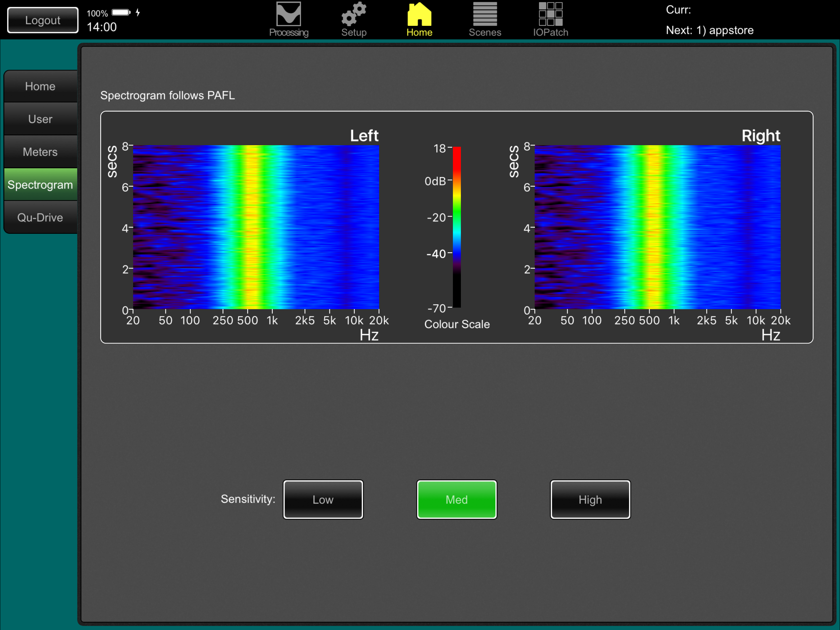Tap the charging bolt icon
Image resolution: width=840 pixels, height=630 pixels.
[138, 13]
